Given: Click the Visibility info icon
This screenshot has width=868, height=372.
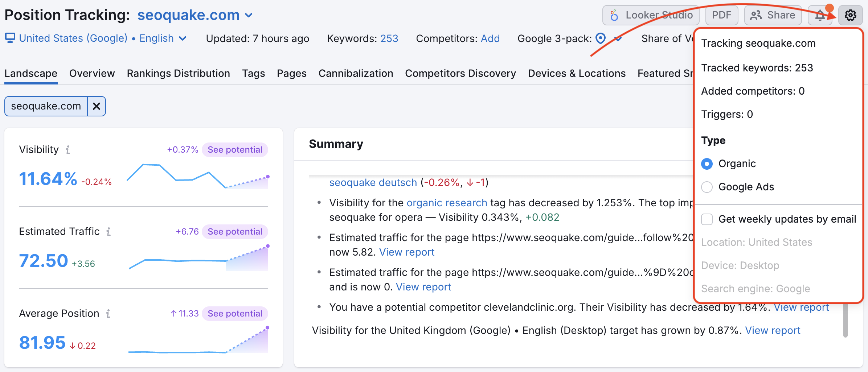Looking at the screenshot, I should pyautogui.click(x=68, y=150).
